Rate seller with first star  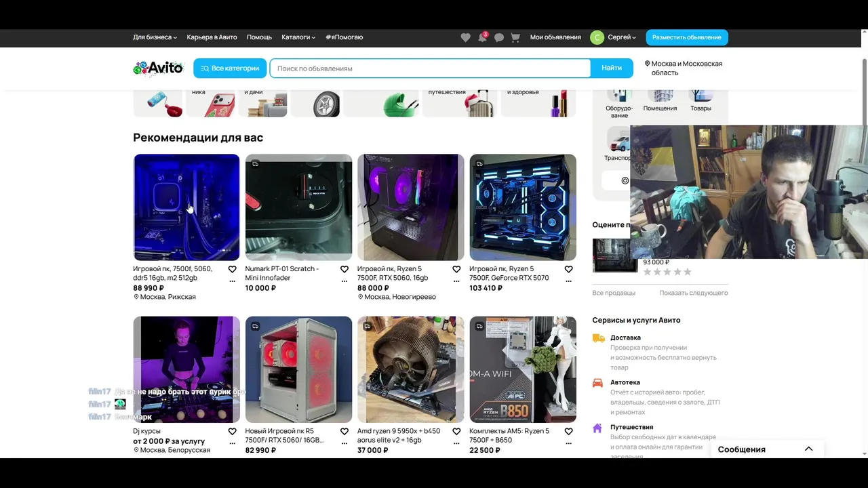click(647, 272)
